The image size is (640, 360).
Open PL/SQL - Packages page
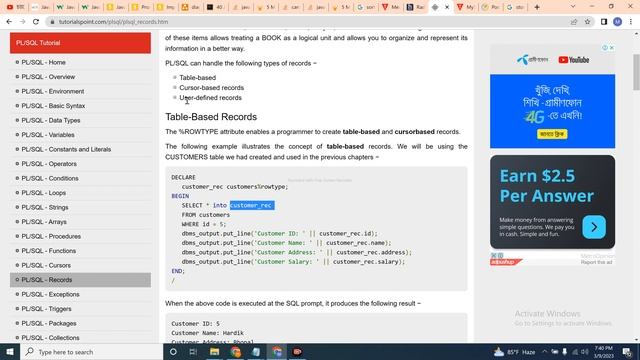[x=49, y=323]
